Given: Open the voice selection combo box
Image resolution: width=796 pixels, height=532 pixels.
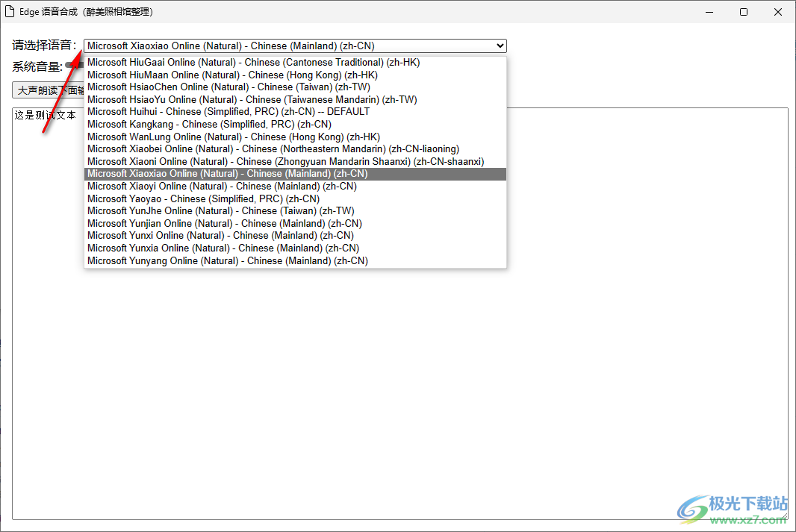Looking at the screenshot, I should pyautogui.click(x=295, y=46).
